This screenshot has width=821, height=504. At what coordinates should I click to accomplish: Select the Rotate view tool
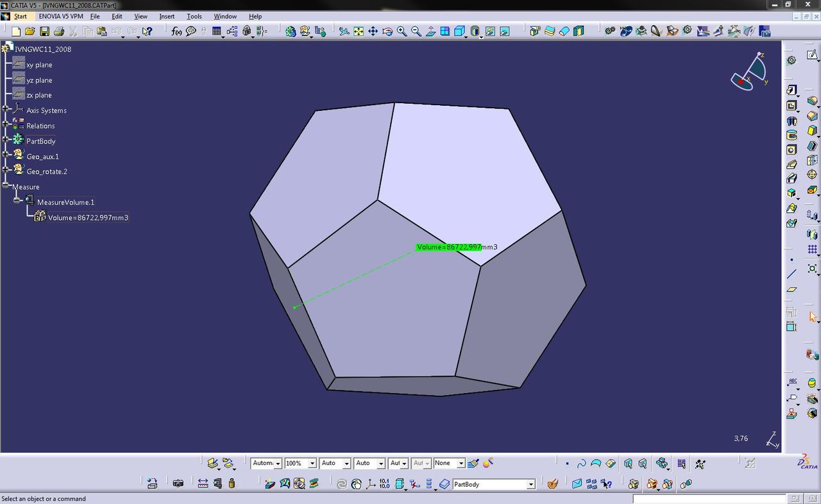[387, 31]
